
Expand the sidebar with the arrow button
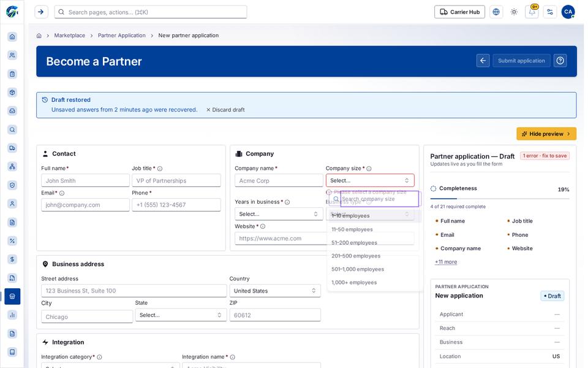click(41, 12)
